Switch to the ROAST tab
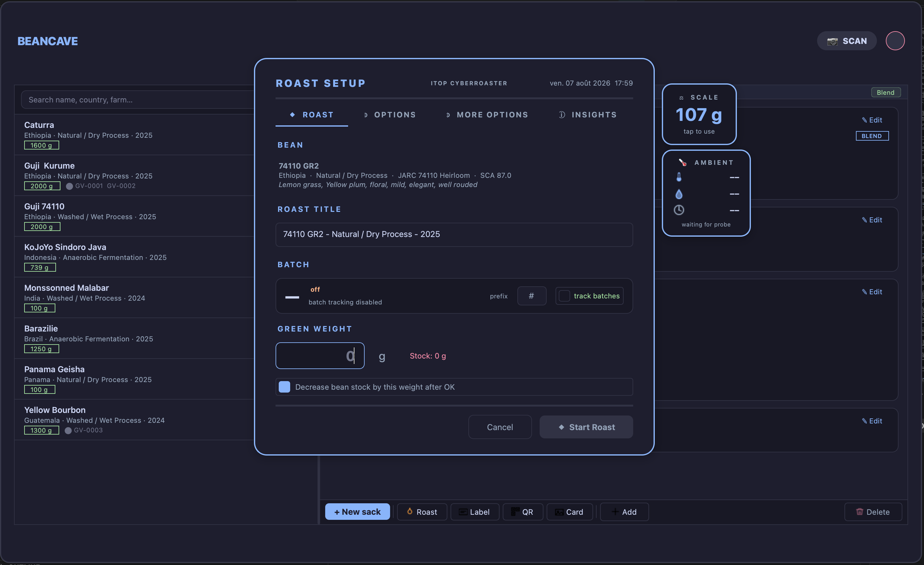Screen dimensions: 924x565 coord(311,115)
